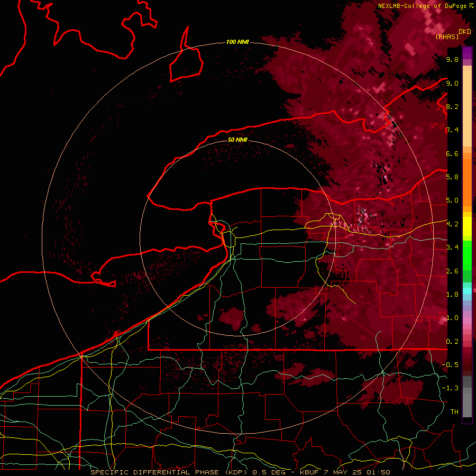Click the 7.4 value on the color scale

(x=452, y=130)
